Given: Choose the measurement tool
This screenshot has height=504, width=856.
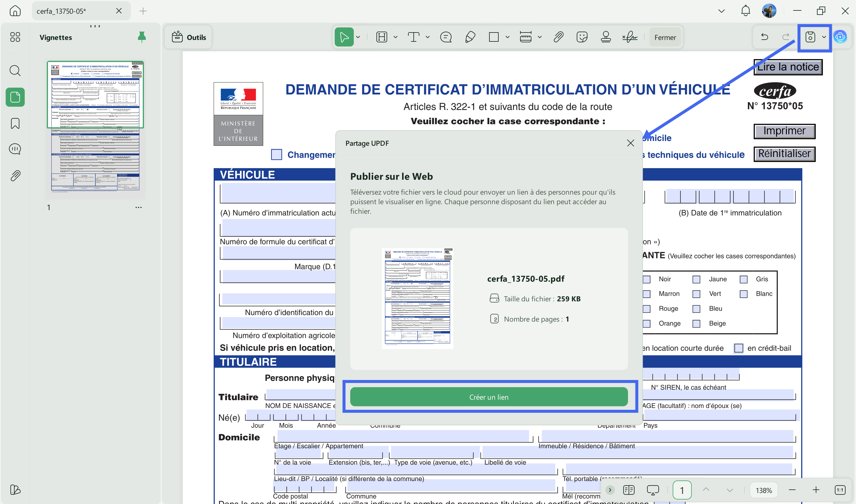Looking at the screenshot, I should coord(525,37).
